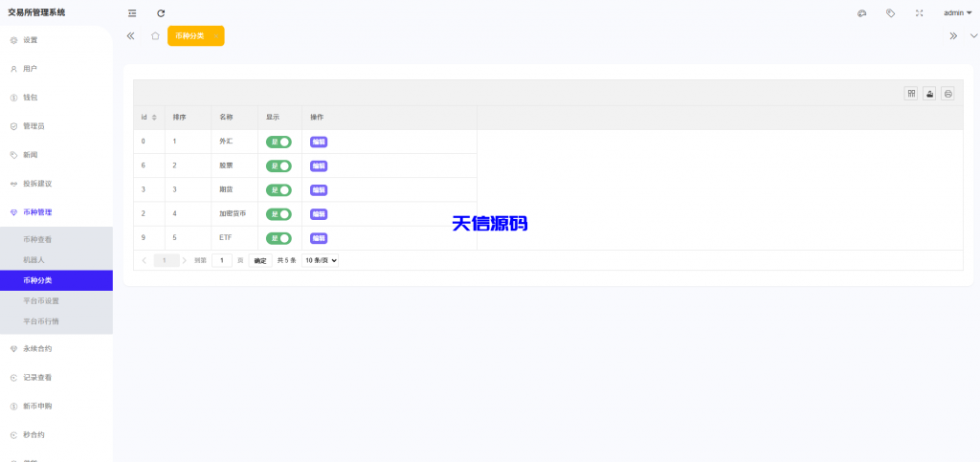Select current page 1 in pagination

pos(167,260)
